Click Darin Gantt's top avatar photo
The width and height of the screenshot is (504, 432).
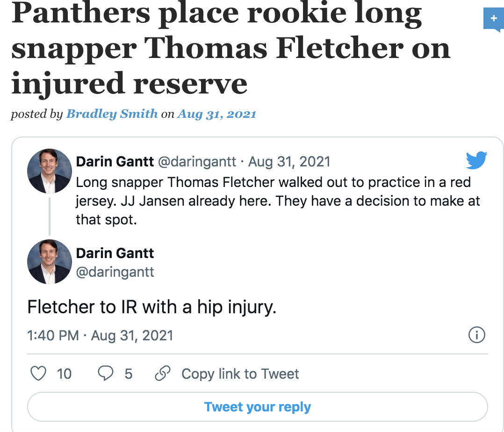[50, 171]
